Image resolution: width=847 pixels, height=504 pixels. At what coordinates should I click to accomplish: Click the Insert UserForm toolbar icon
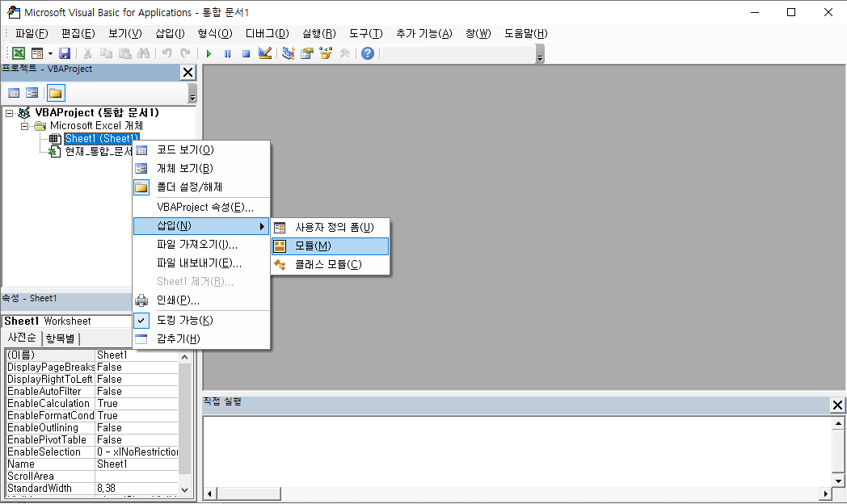36,53
